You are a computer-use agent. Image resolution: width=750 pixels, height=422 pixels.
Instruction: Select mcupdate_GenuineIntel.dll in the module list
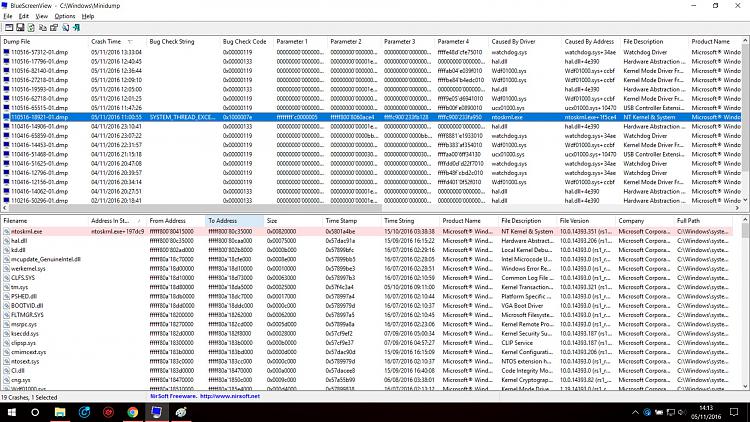(x=45, y=259)
